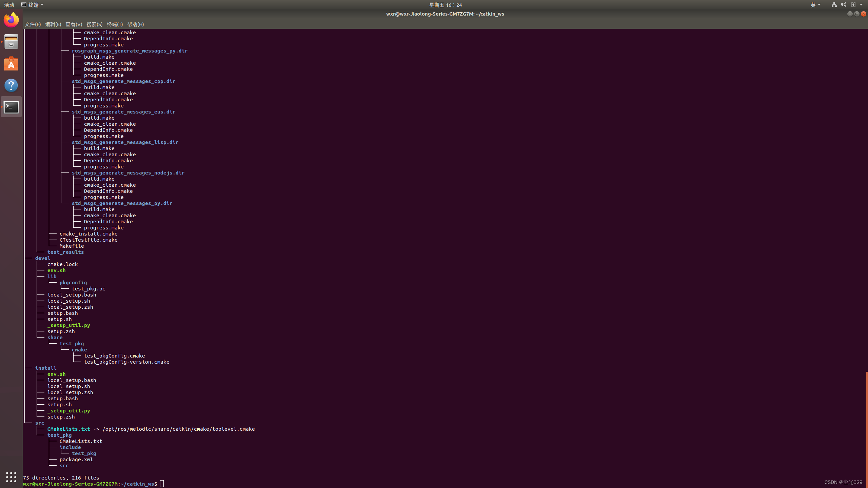Open the 搜索(S) menu
This screenshot has width=868, height=488.
click(94, 24)
